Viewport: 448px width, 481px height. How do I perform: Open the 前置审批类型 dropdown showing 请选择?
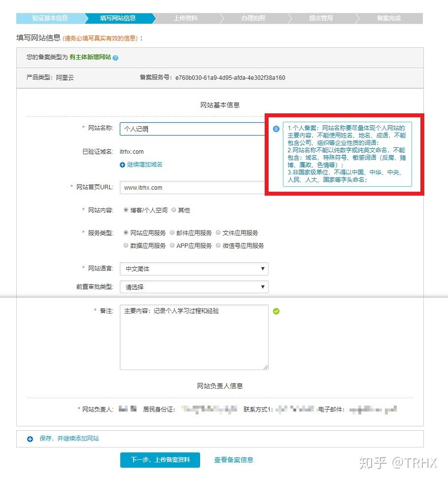(194, 287)
